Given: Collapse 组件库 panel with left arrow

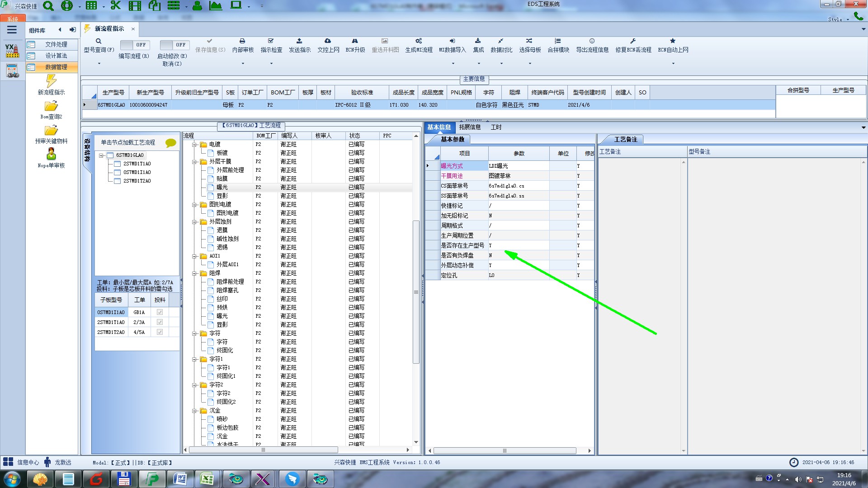Looking at the screenshot, I should [60, 30].
